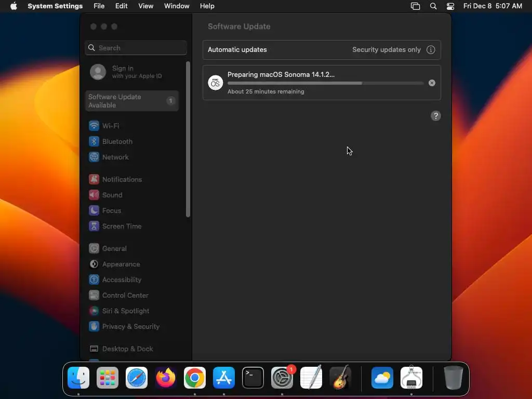Open Control Center in menu bar

450,6
